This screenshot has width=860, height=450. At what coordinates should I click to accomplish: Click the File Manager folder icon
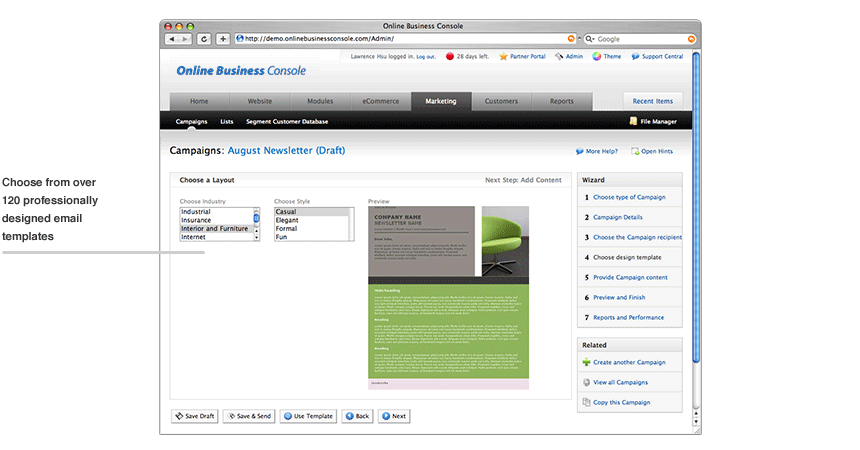(x=633, y=122)
